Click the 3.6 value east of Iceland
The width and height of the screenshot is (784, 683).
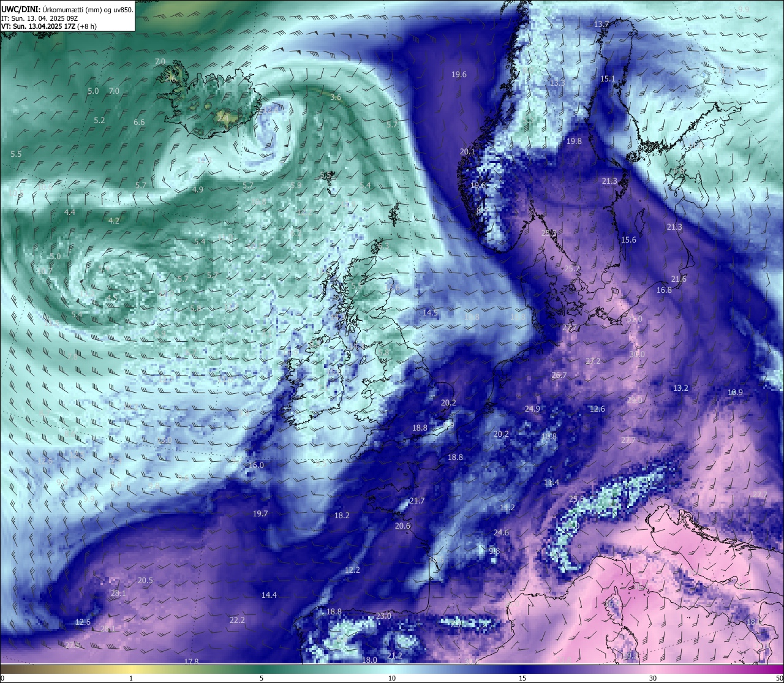336,97
